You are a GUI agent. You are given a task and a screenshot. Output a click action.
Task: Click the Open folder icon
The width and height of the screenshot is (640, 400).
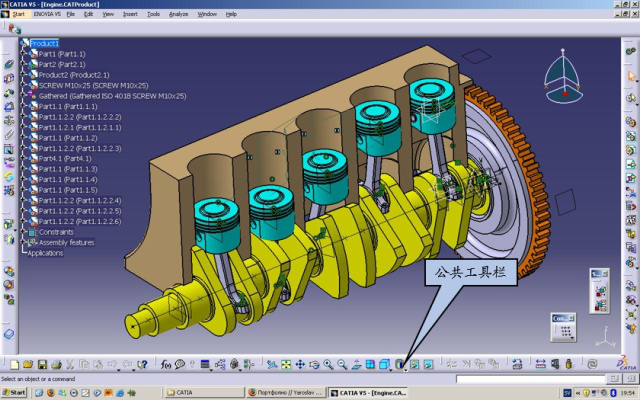pyautogui.click(x=28, y=364)
